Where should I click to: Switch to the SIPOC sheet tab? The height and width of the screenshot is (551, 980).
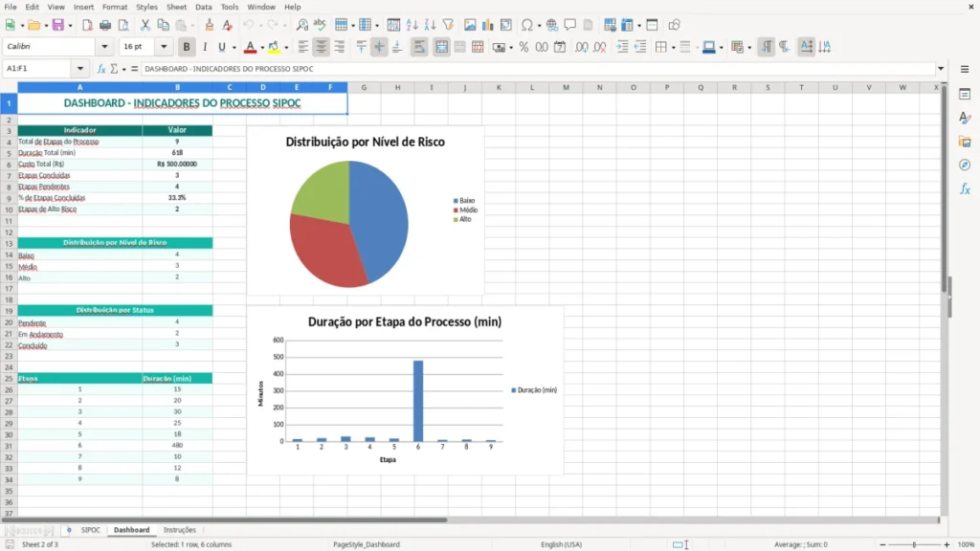point(91,530)
